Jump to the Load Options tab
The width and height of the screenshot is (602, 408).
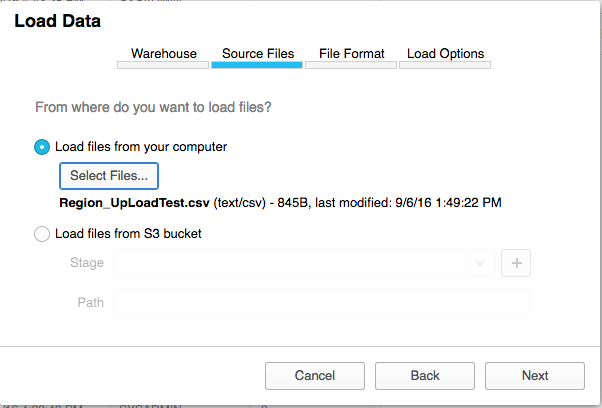point(445,54)
